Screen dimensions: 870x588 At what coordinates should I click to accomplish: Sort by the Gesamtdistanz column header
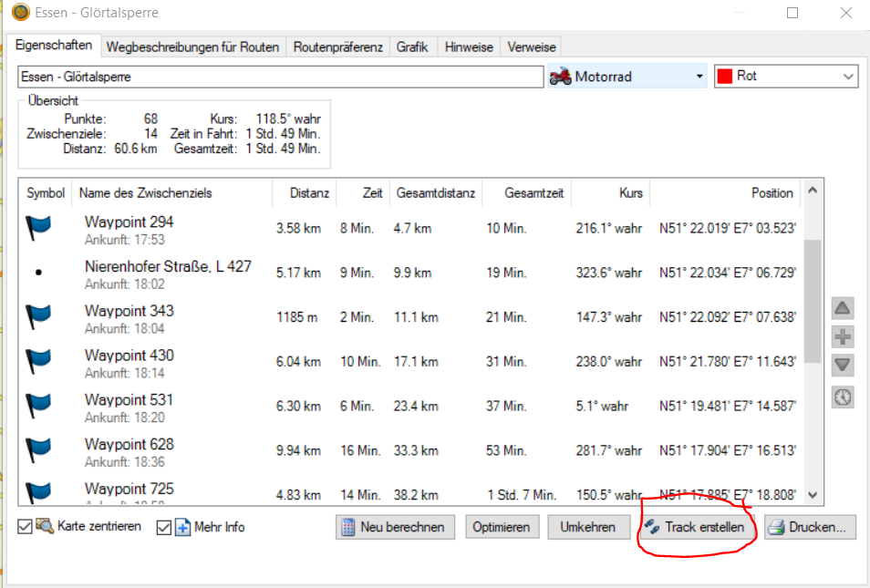tap(435, 193)
